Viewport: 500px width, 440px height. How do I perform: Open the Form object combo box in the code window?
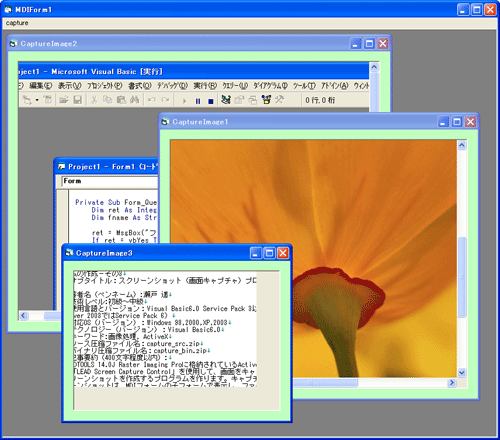(x=110, y=181)
